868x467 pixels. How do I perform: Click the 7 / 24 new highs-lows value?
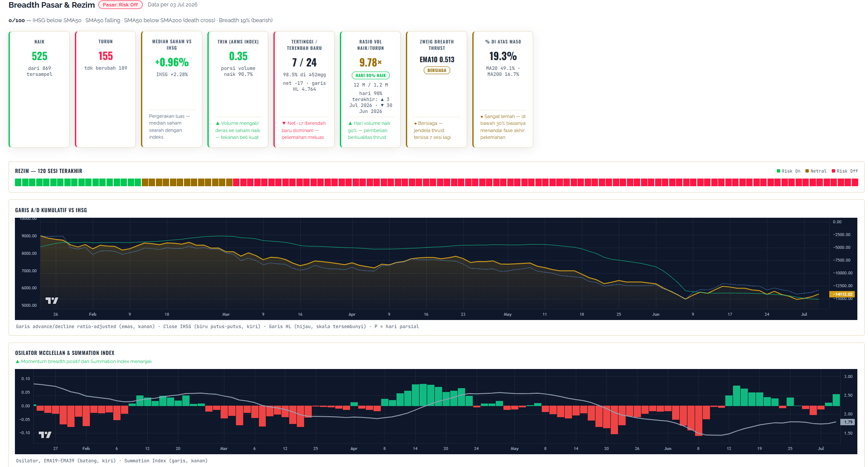304,63
